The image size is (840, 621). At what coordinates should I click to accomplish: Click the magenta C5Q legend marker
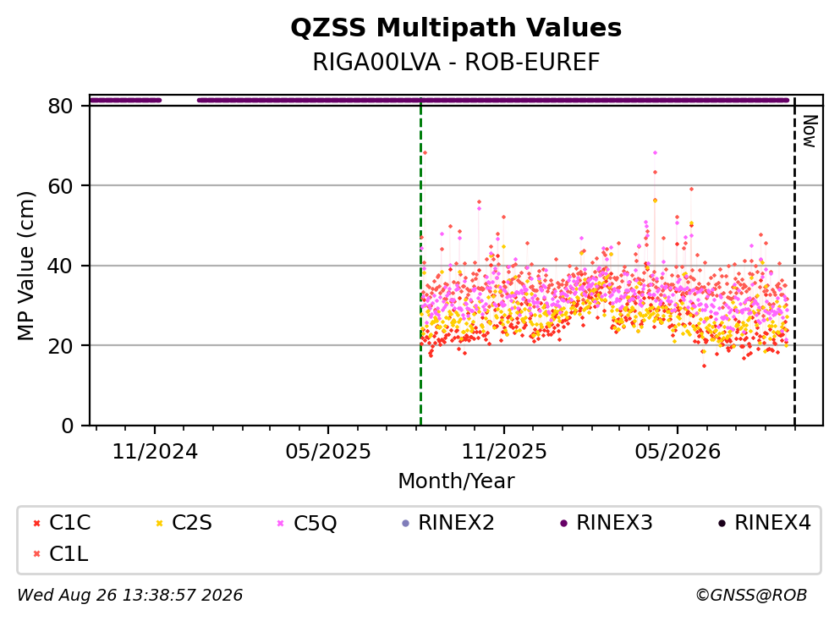pos(280,524)
